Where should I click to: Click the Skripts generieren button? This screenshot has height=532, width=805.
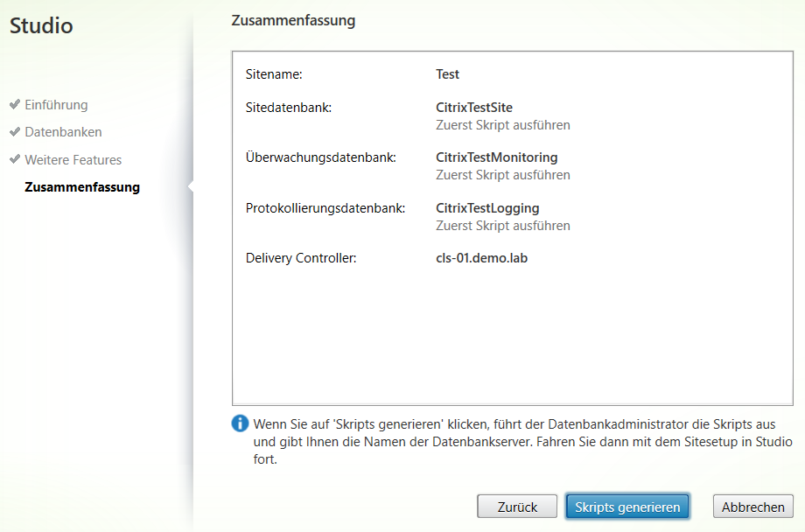click(x=627, y=506)
